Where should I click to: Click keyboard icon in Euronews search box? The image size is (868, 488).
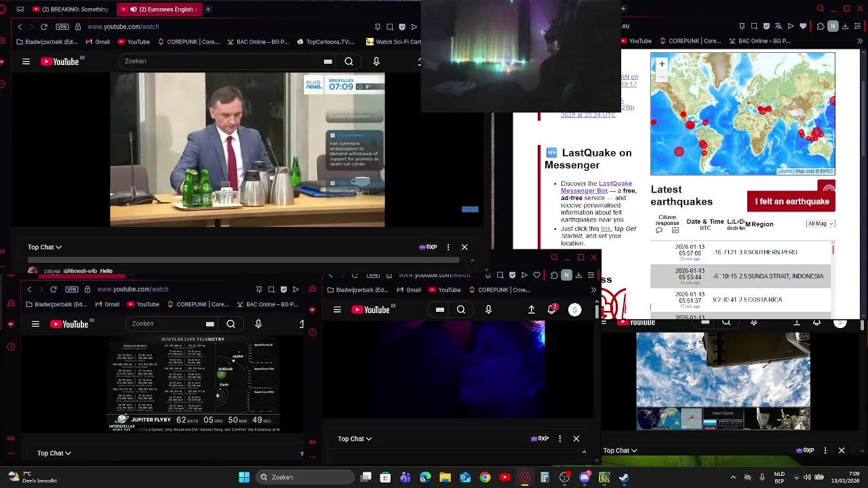point(328,62)
